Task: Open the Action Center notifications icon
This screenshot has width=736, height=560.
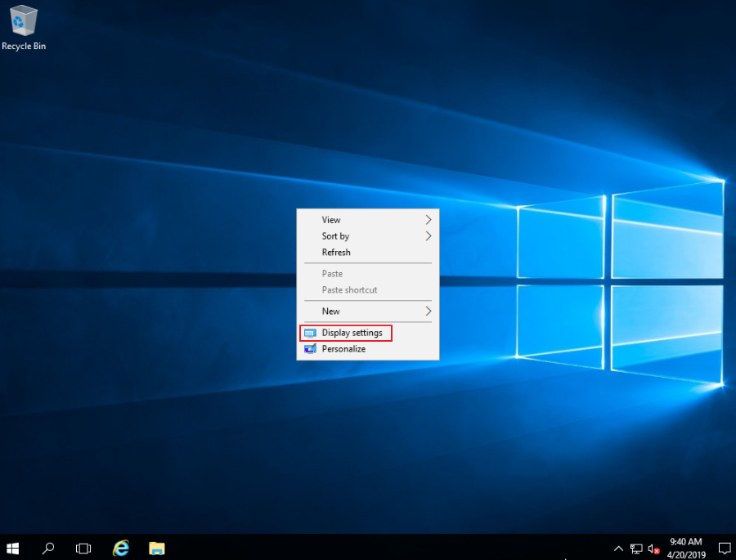Action: click(x=725, y=548)
